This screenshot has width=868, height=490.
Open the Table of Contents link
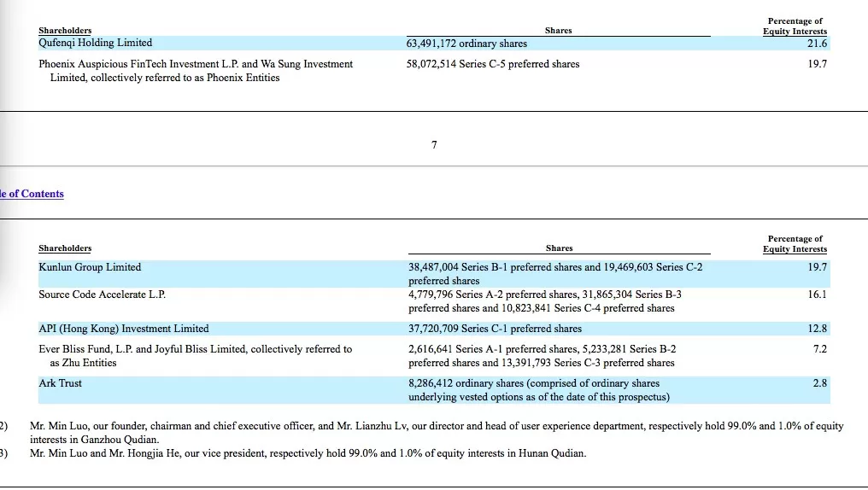32,194
